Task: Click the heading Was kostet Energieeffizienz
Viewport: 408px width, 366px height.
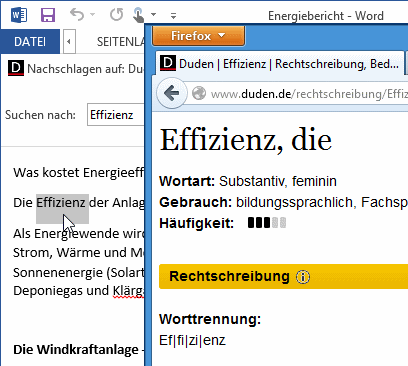Action: tap(79, 173)
